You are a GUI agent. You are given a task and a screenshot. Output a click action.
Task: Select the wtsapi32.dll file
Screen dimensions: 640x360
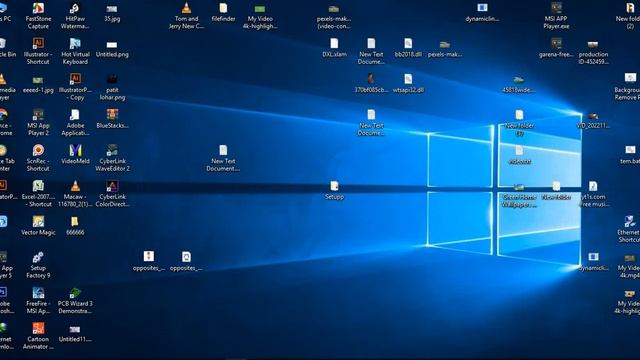point(408,83)
